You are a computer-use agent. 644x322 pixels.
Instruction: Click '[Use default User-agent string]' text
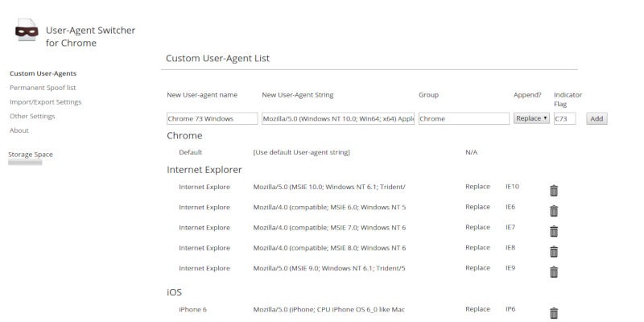pos(301,152)
